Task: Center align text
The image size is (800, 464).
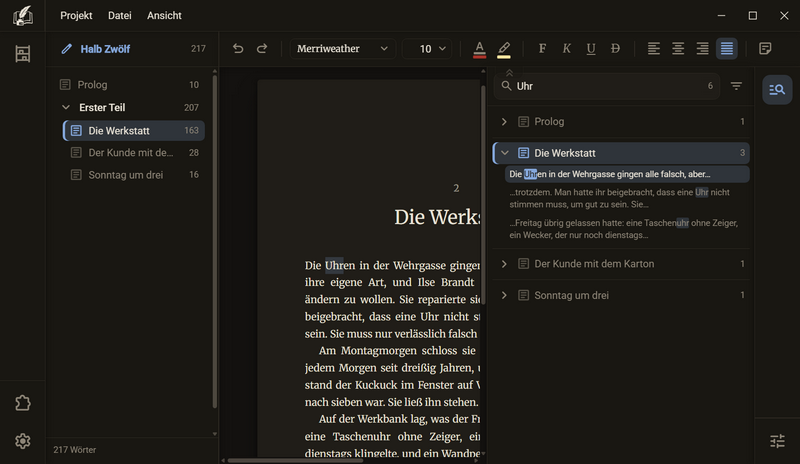Action: click(678, 48)
